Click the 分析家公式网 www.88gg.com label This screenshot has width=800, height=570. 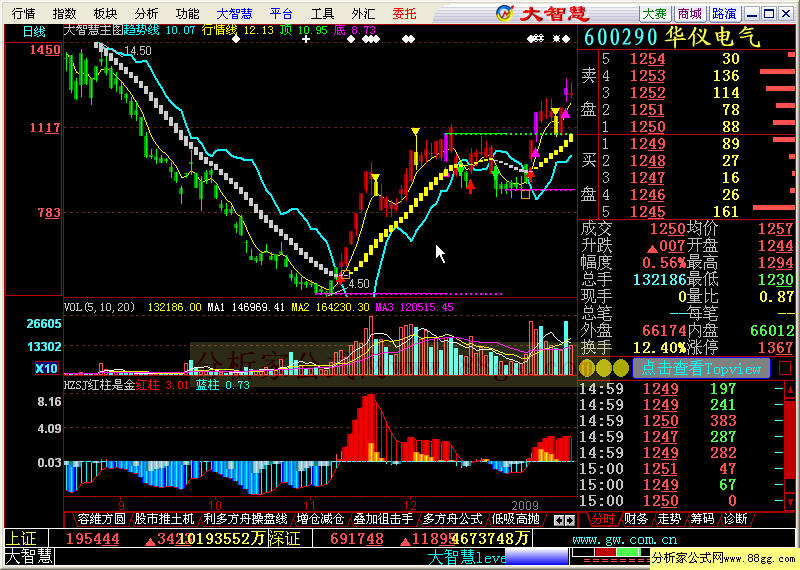click(x=723, y=558)
